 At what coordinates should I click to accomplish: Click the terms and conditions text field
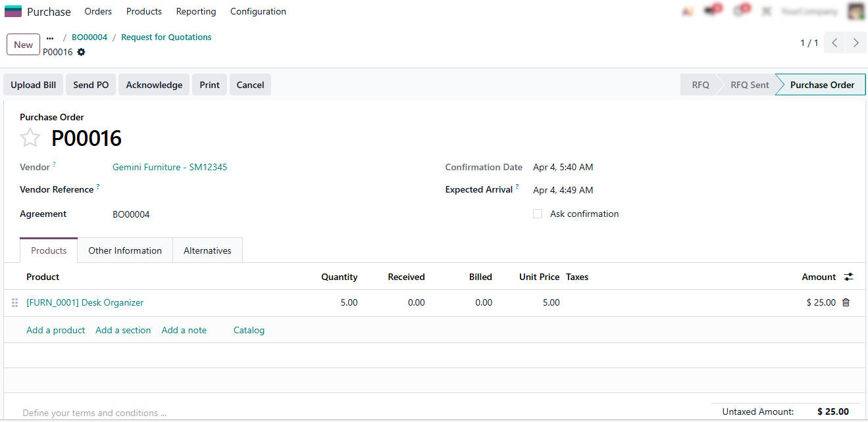(94, 413)
